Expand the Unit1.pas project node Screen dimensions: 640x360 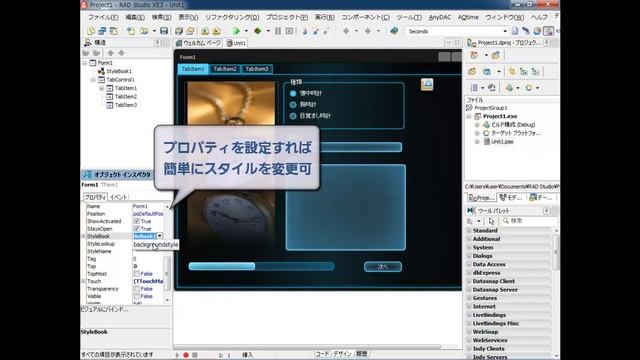coord(477,142)
